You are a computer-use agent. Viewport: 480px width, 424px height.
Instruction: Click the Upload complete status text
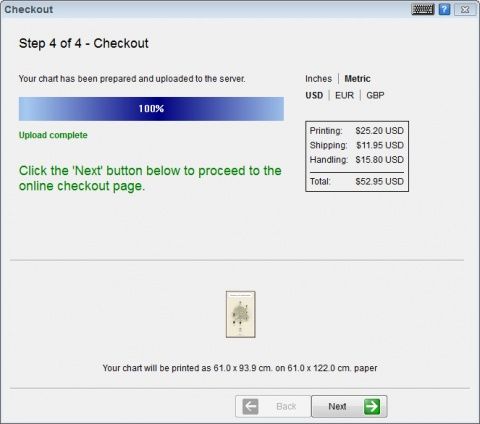coord(53,135)
